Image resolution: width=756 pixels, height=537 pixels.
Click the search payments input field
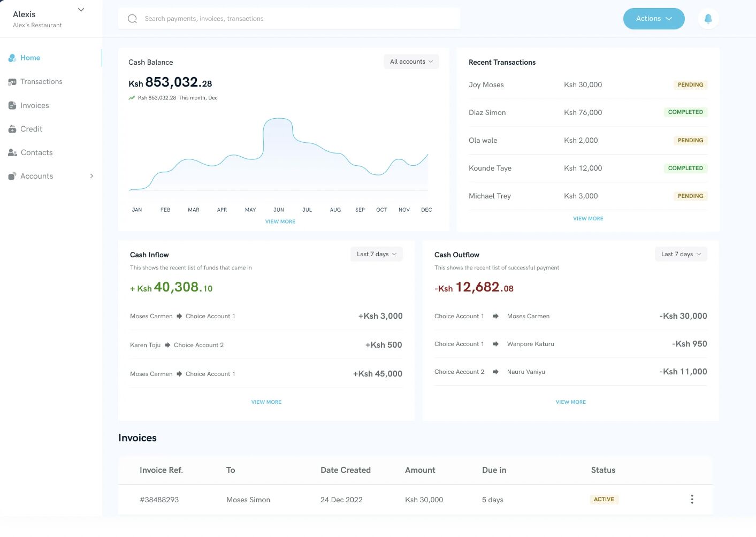click(x=289, y=19)
